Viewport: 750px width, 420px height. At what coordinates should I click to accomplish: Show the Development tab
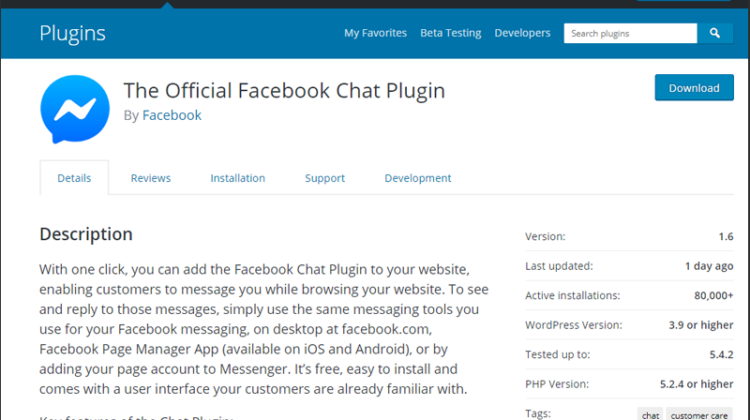tap(417, 178)
